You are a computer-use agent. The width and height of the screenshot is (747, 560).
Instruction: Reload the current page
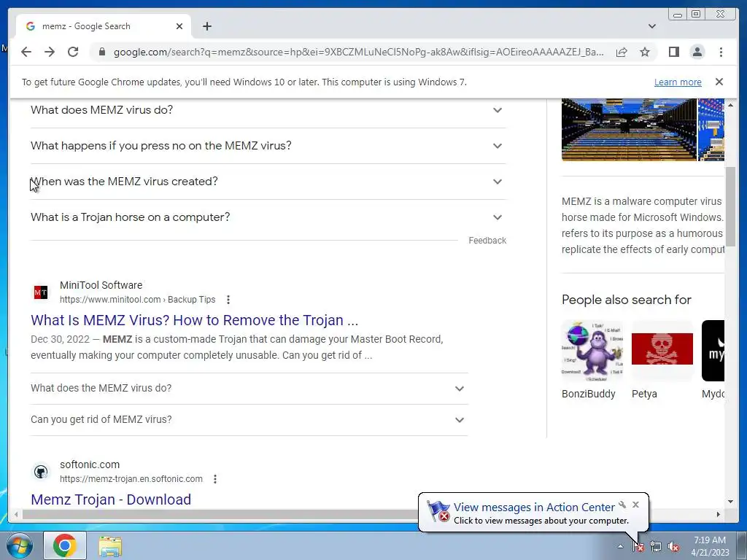coord(73,52)
